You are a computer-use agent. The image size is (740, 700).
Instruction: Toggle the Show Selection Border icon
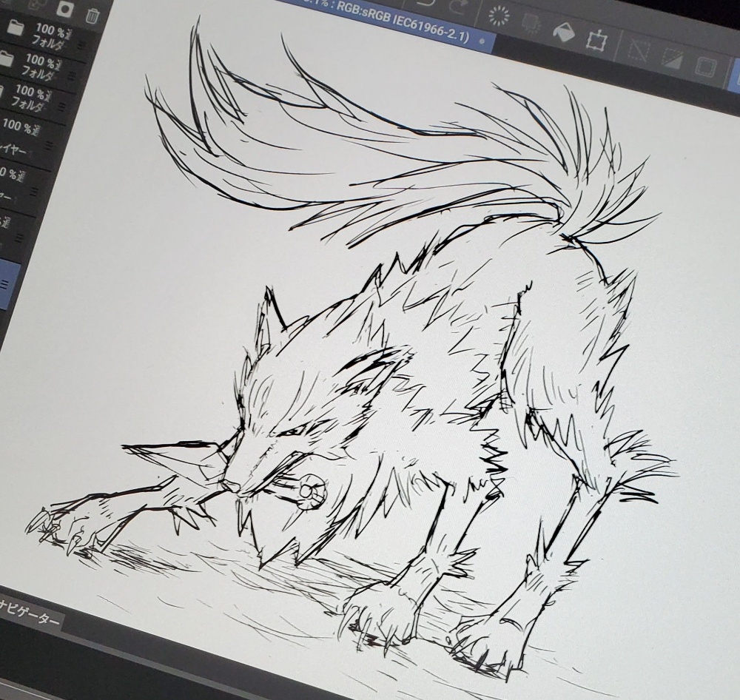705,67
